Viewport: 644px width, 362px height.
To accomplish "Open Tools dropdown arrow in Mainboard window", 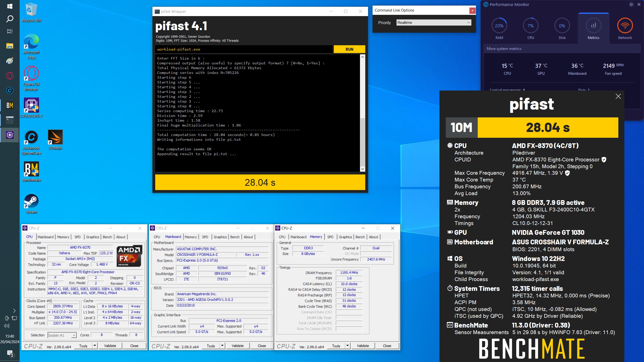I will pos(222,346).
